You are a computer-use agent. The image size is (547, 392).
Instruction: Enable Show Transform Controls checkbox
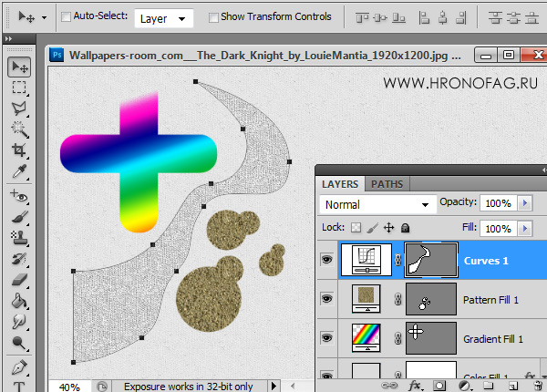pyautogui.click(x=213, y=17)
